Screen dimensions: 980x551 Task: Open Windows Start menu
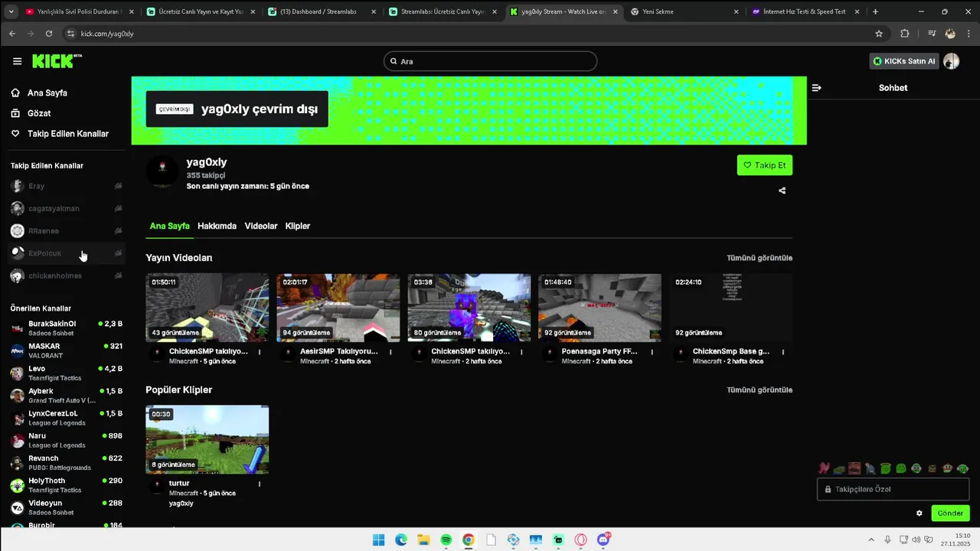(378, 540)
